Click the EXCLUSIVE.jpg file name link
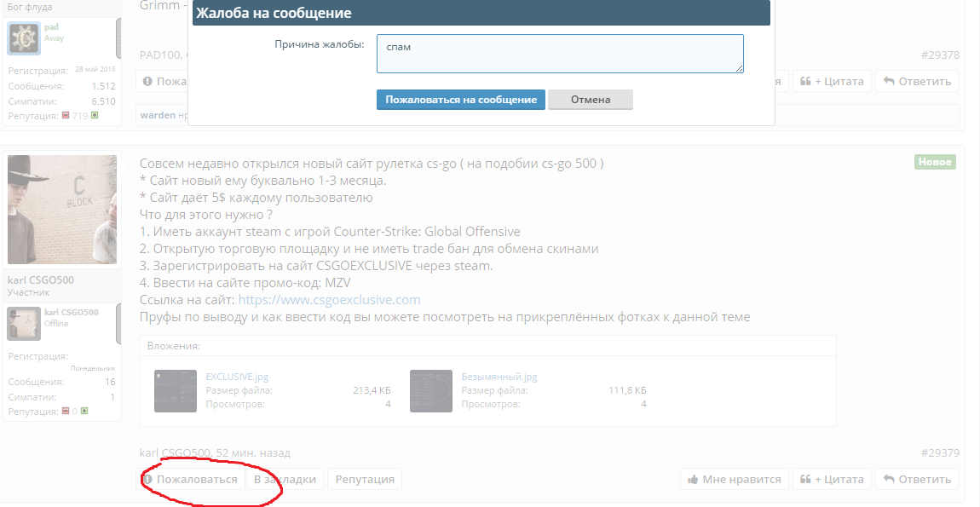Image resolution: width=980 pixels, height=507 pixels. point(237,377)
